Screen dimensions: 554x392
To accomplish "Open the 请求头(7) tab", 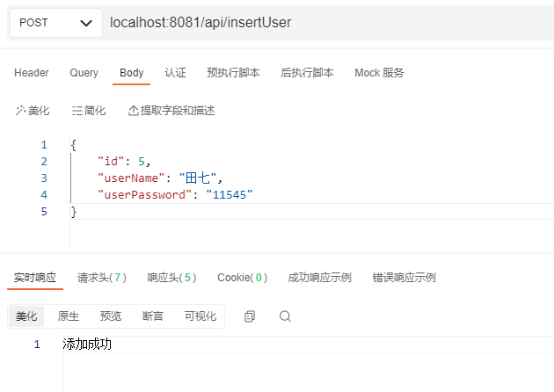I will point(102,278).
